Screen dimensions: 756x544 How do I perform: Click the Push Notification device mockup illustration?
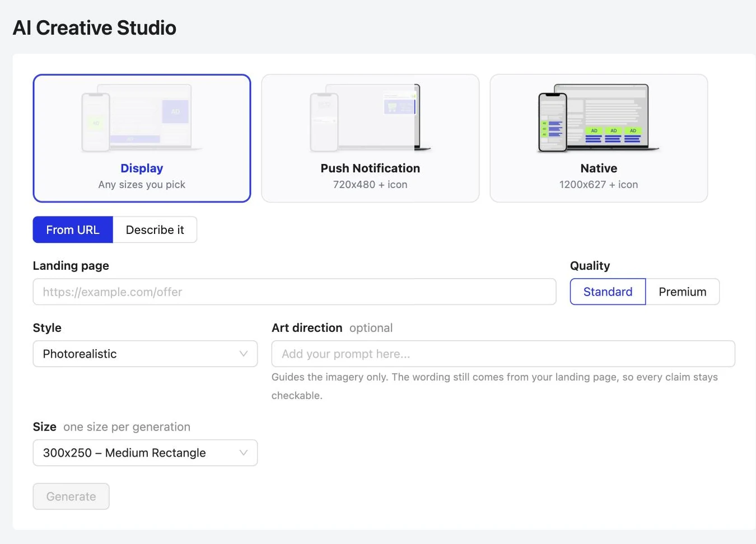370,118
